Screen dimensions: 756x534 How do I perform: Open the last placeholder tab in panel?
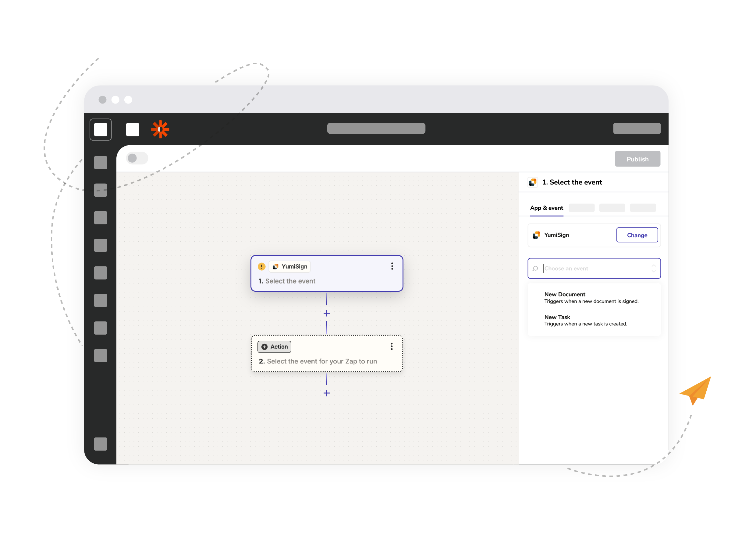(643, 208)
